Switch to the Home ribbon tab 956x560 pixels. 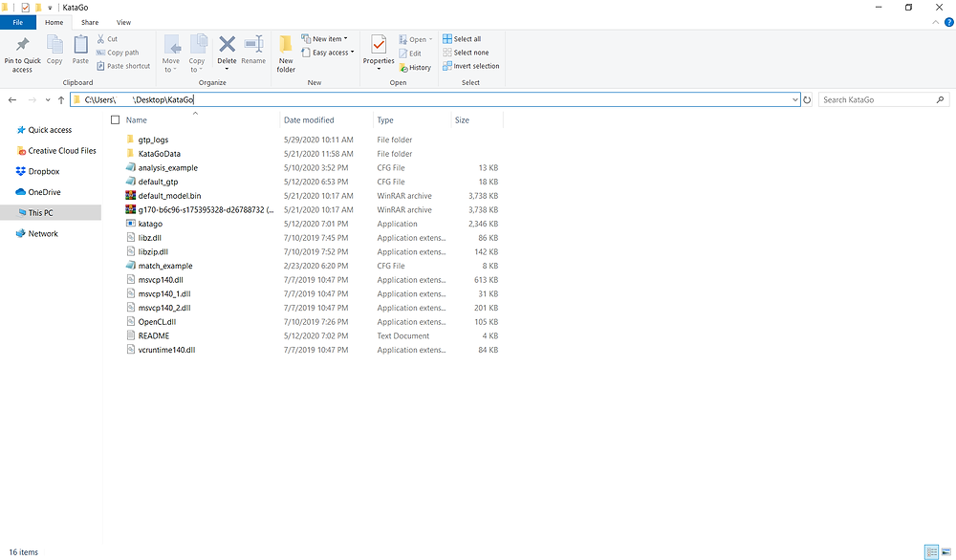[54, 23]
